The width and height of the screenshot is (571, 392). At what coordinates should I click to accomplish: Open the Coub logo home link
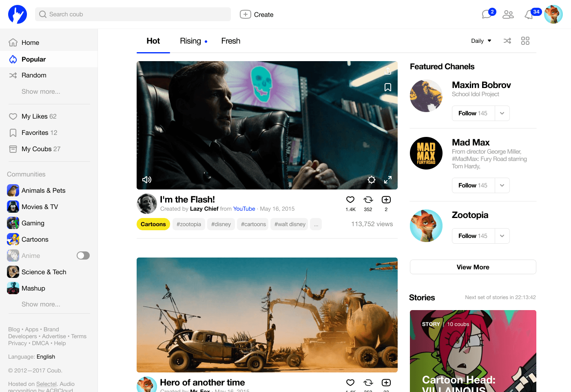point(18,14)
